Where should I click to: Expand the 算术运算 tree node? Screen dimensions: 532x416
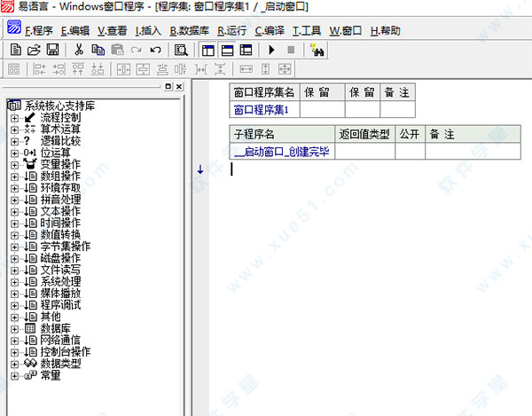pyautogui.click(x=14, y=130)
